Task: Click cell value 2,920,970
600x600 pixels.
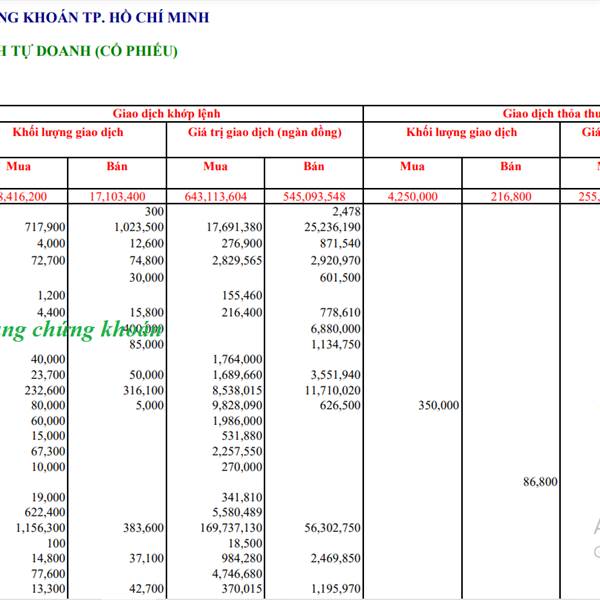Action: point(336,261)
